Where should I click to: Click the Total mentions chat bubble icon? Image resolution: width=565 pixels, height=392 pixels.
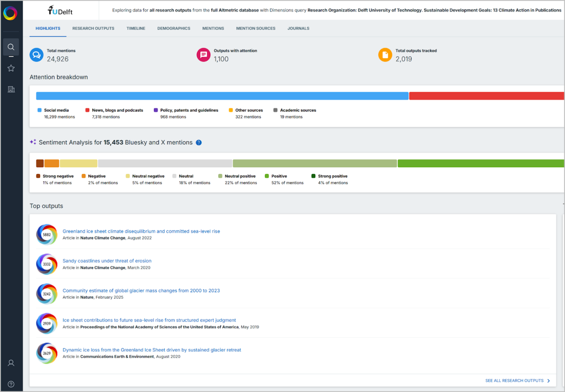coord(36,55)
